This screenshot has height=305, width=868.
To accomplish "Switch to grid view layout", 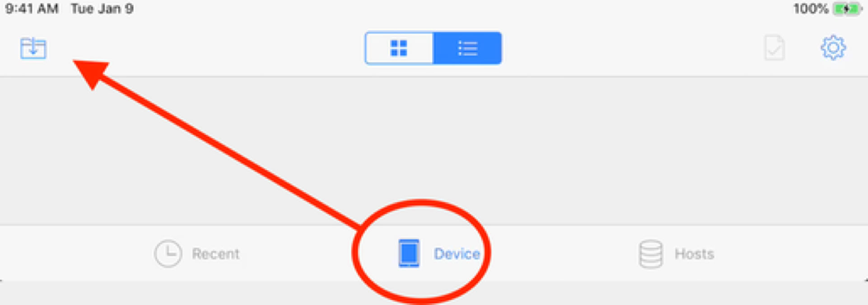I will click(x=399, y=48).
